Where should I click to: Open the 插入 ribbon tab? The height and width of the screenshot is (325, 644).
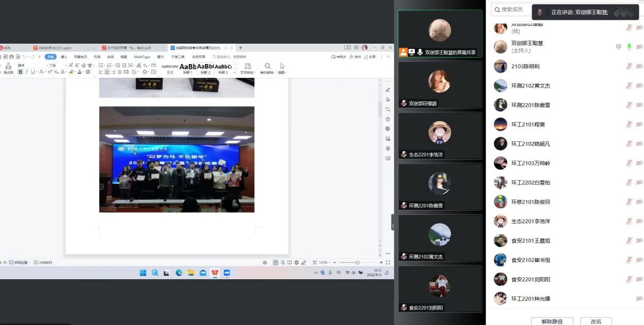[66, 57]
